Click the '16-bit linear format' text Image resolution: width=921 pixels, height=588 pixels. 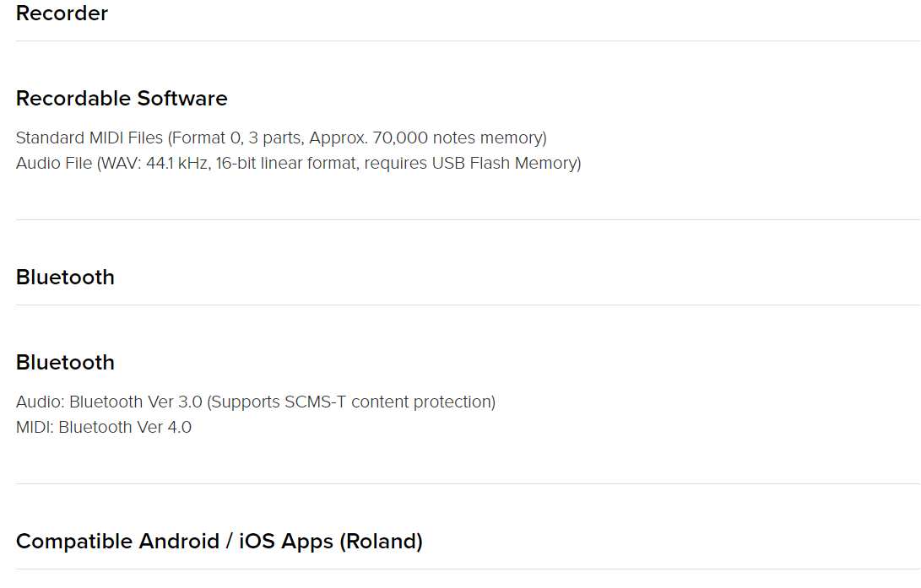287,163
